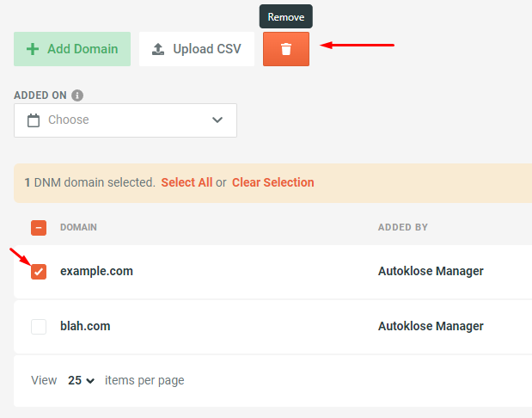Click Autoklose Manager in blah.com row
Viewport: 532px width, 418px height.
[431, 326]
